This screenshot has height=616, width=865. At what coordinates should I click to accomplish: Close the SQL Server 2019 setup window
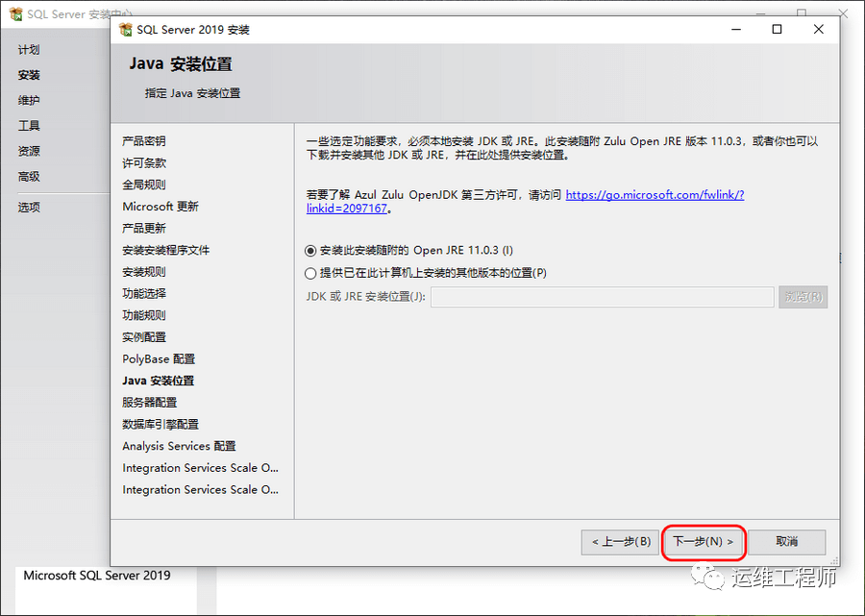tap(819, 29)
